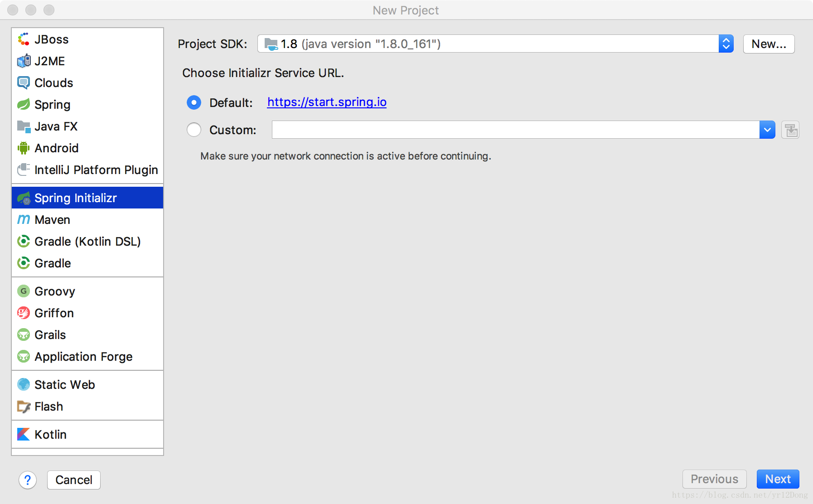This screenshot has height=504, width=813.
Task: Select Java FX in the project list
Action: tap(87, 126)
